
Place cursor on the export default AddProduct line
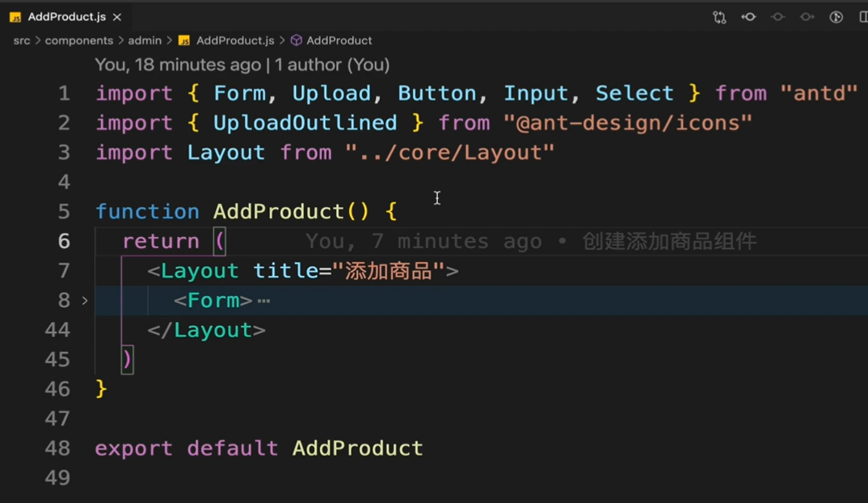point(259,448)
